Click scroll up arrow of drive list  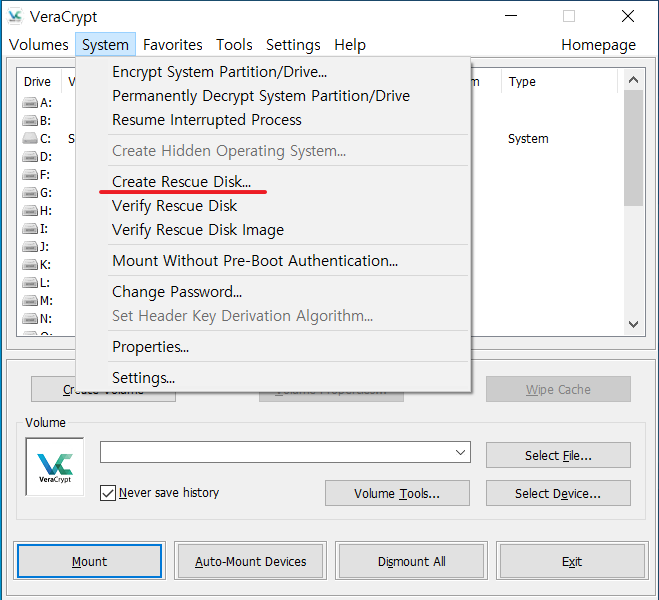633,80
